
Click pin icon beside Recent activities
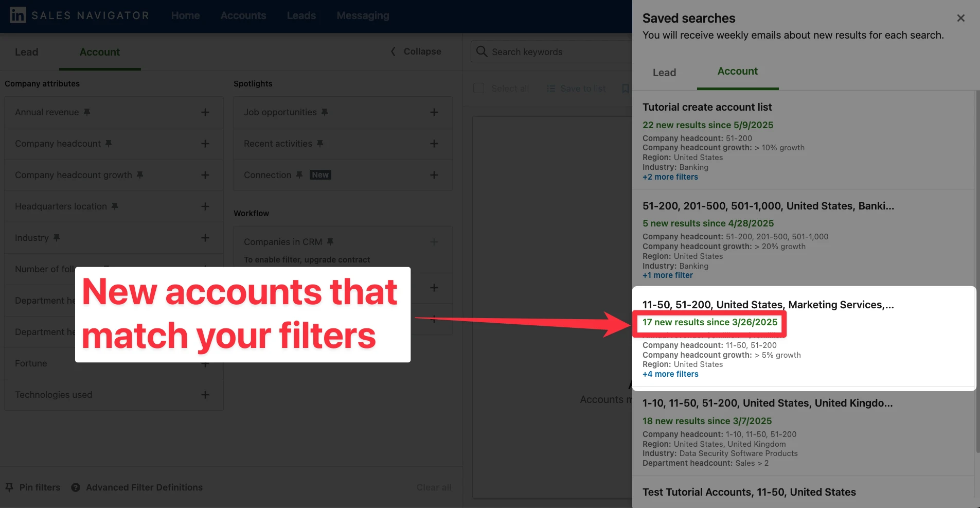(x=320, y=144)
